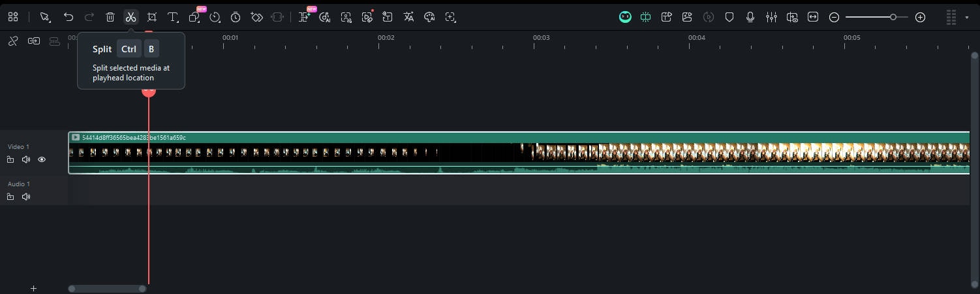Undo the last action
The image size is (980, 294).
point(69,18)
